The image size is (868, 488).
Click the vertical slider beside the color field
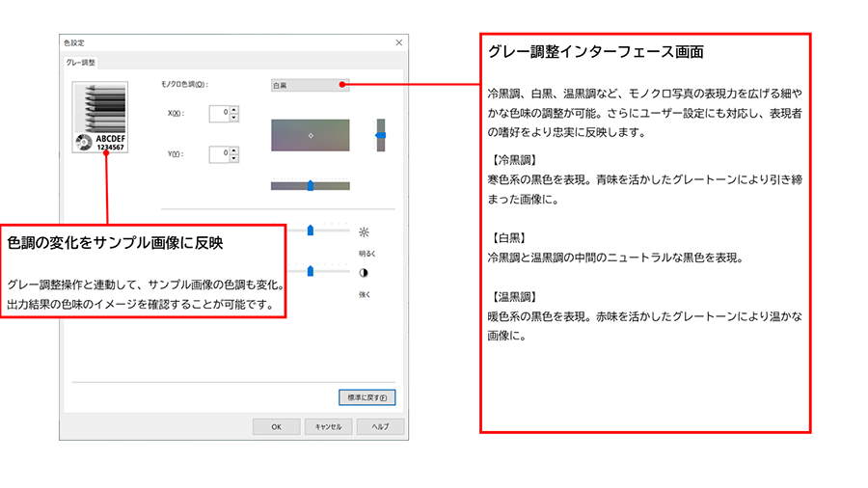coord(380,136)
